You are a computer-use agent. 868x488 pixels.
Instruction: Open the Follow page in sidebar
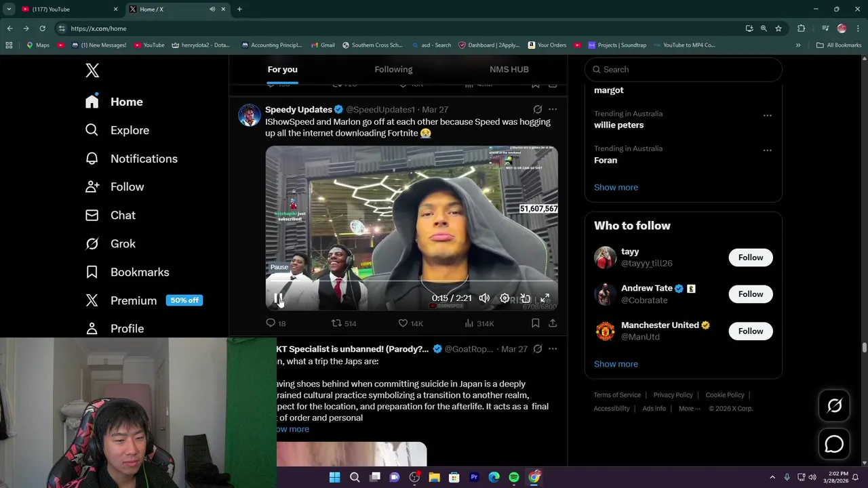tap(115, 187)
